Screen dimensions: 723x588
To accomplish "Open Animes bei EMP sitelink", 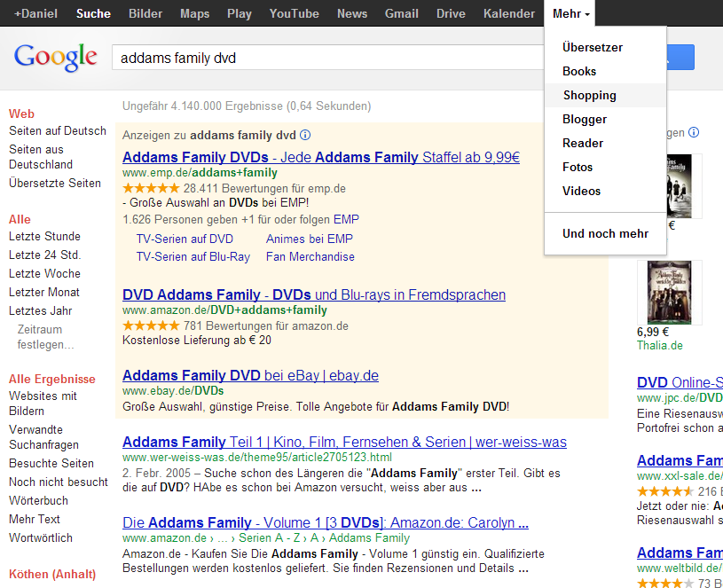I will point(310,239).
